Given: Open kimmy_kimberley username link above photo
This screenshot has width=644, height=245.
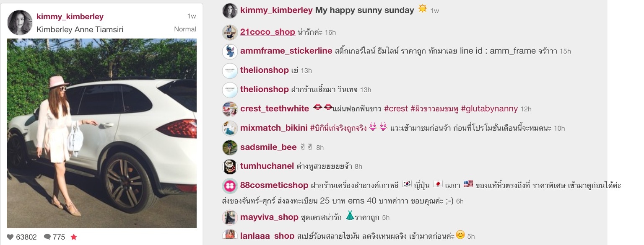Looking at the screenshot, I should (x=70, y=17).
